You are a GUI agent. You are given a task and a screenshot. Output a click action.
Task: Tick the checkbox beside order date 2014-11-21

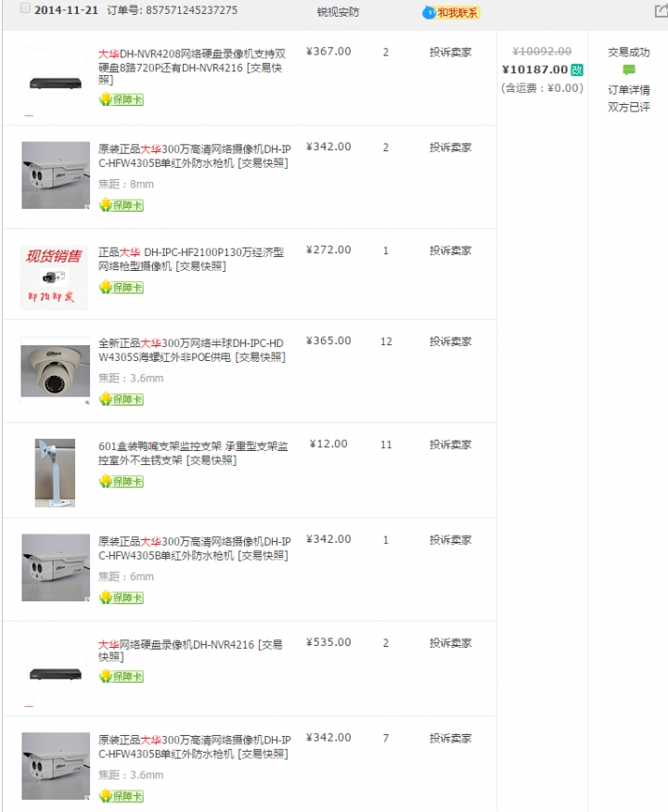(25, 8)
